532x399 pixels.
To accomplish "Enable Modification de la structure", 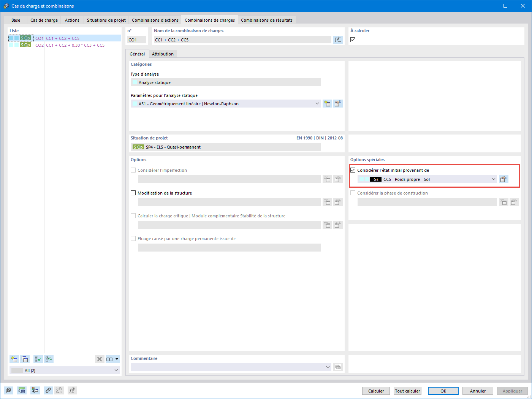I will click(x=133, y=193).
